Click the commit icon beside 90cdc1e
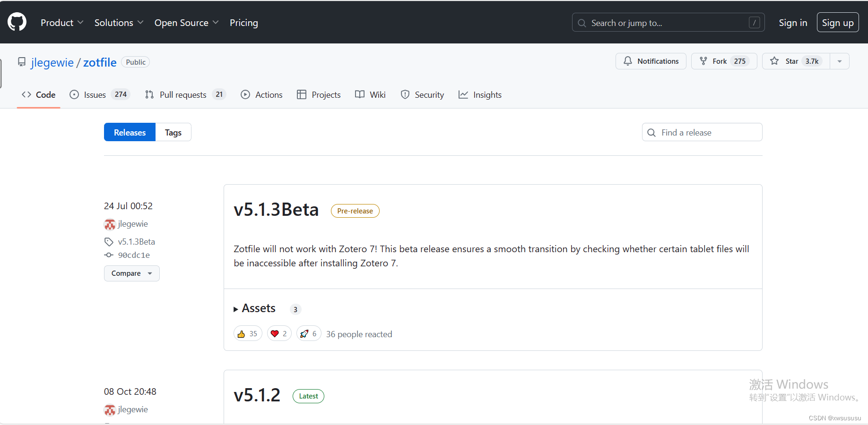Screen dimensions: 868x425 109,255
